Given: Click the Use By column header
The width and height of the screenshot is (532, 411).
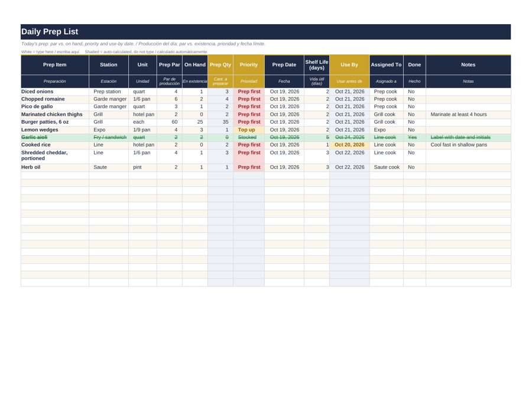Looking at the screenshot, I should point(349,64).
